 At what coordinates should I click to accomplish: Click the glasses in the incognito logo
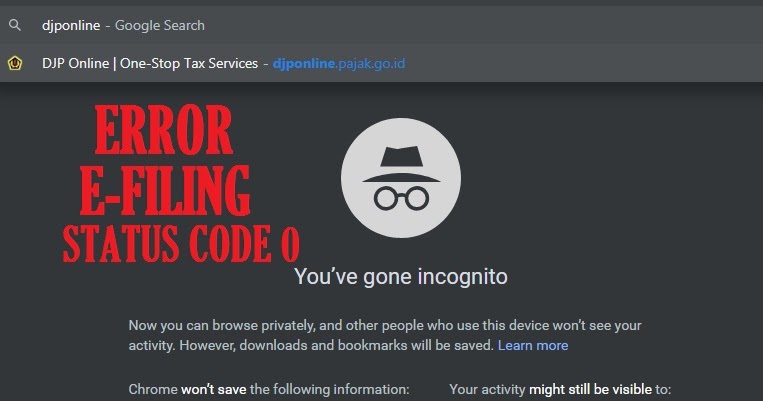pos(401,198)
